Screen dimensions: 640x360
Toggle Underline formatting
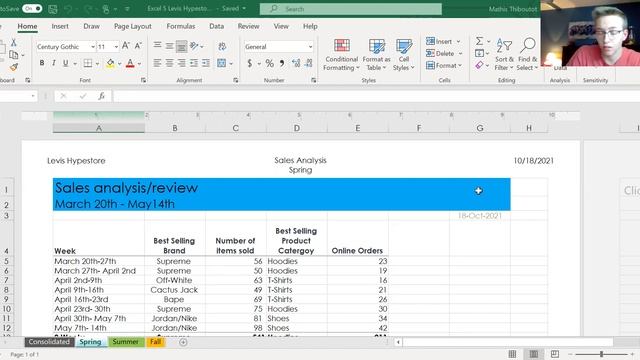point(65,63)
